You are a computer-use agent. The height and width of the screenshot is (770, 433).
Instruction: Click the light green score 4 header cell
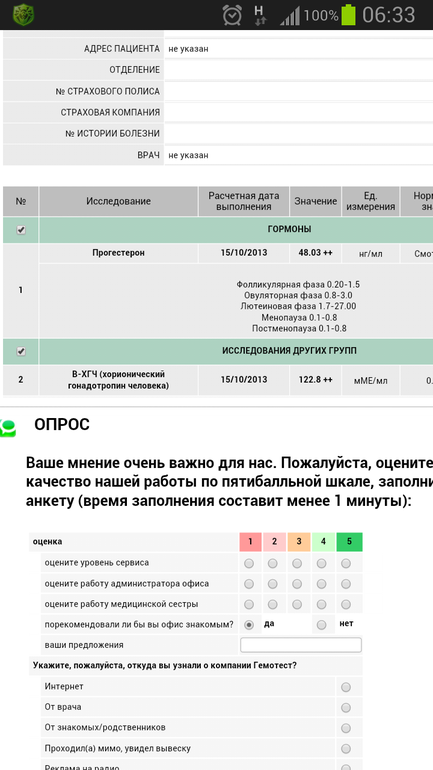point(324,542)
